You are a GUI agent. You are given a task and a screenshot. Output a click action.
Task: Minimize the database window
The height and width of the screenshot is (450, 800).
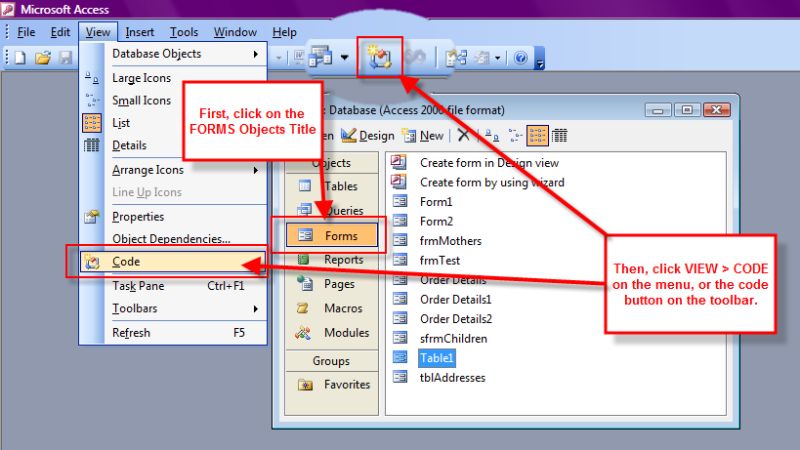[658, 110]
